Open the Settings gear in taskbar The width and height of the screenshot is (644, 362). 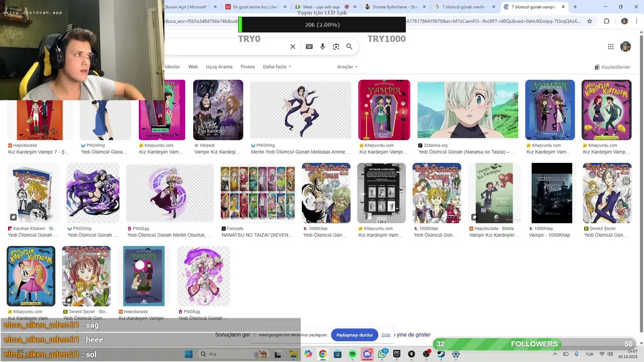[456, 354]
